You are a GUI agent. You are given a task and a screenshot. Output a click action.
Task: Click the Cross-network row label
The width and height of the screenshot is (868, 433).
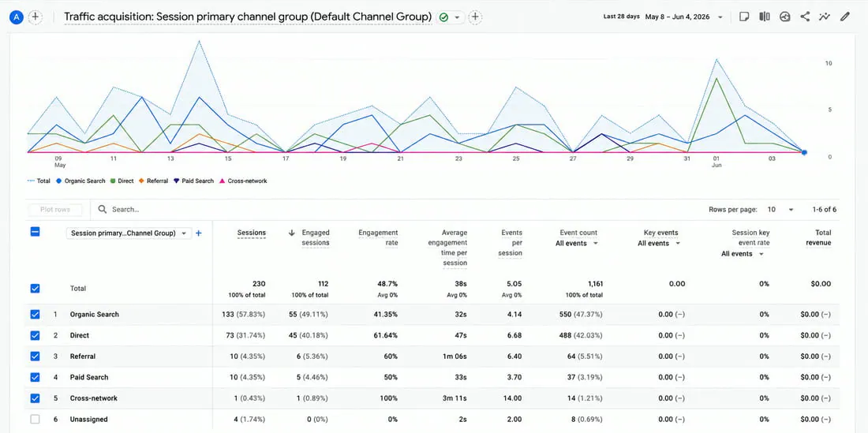tap(94, 398)
